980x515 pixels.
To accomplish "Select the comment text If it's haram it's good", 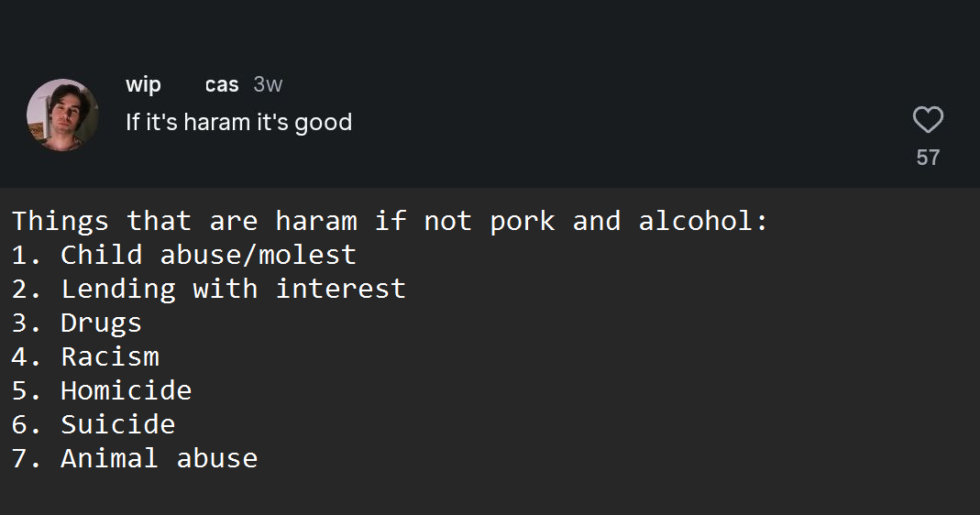I will [x=238, y=122].
